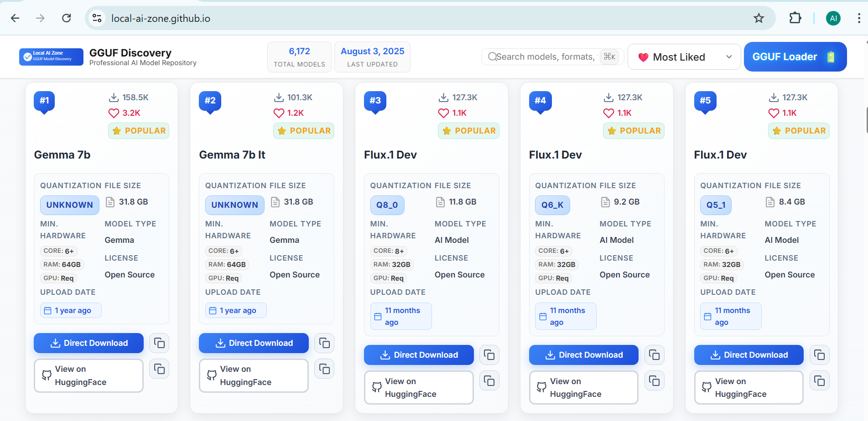Copy the direct download link for Gemma 7b It
Image resolution: width=868 pixels, height=421 pixels.
[324, 343]
